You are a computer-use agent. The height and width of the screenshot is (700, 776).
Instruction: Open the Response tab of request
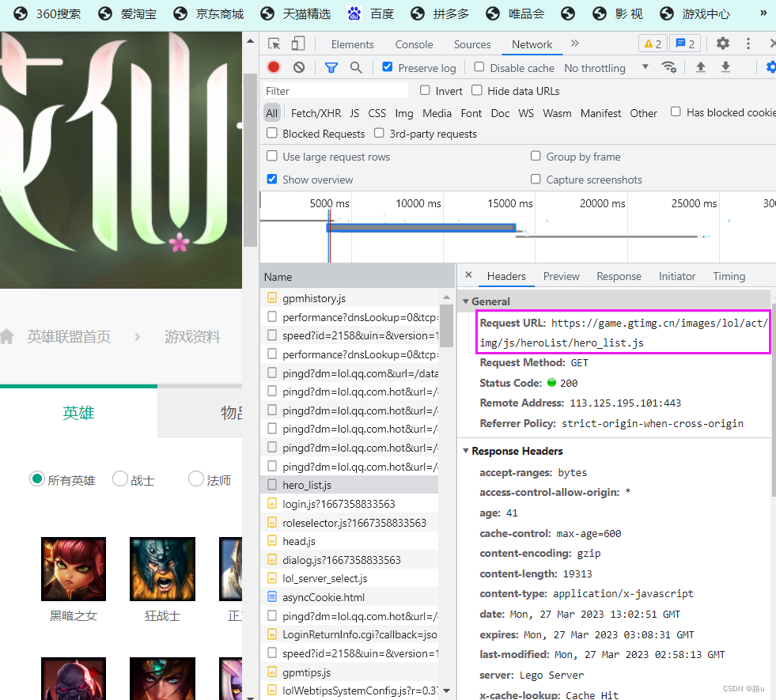point(619,276)
